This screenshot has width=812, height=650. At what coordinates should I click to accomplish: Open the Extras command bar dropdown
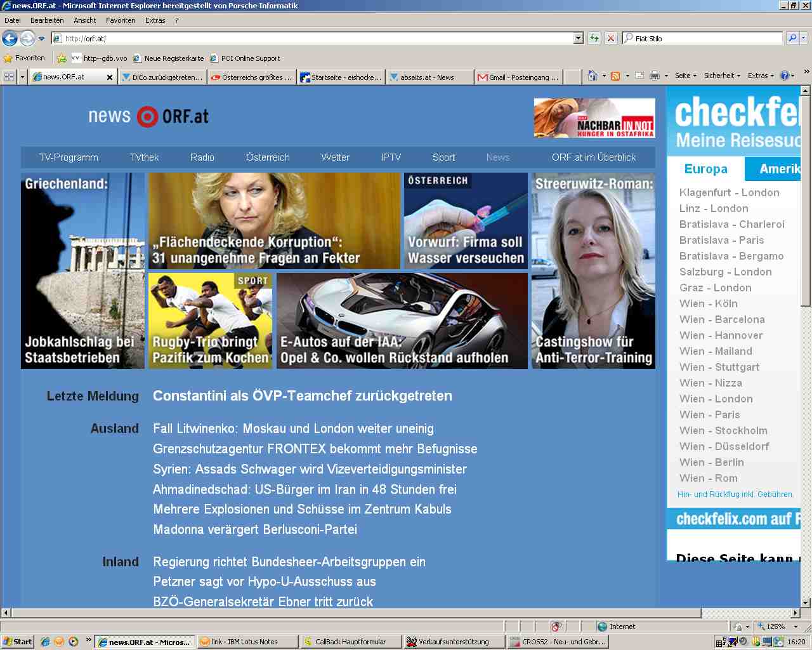click(x=761, y=76)
